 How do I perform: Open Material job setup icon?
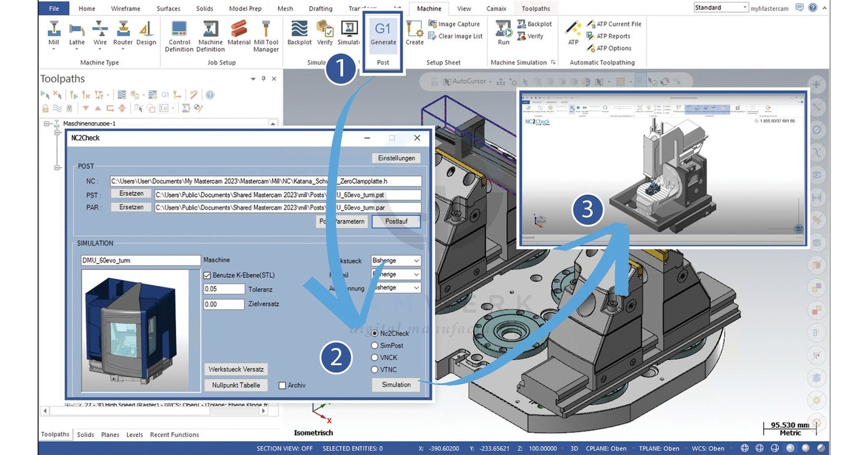(x=239, y=33)
